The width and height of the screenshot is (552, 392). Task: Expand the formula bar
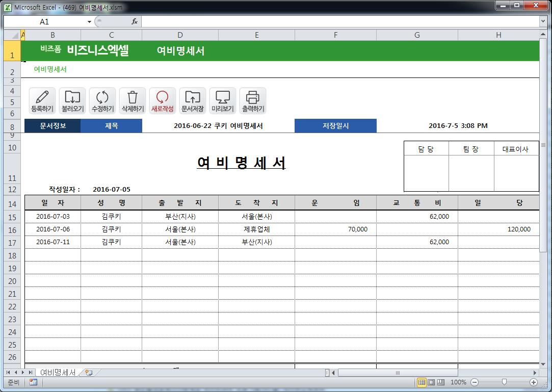click(543, 21)
